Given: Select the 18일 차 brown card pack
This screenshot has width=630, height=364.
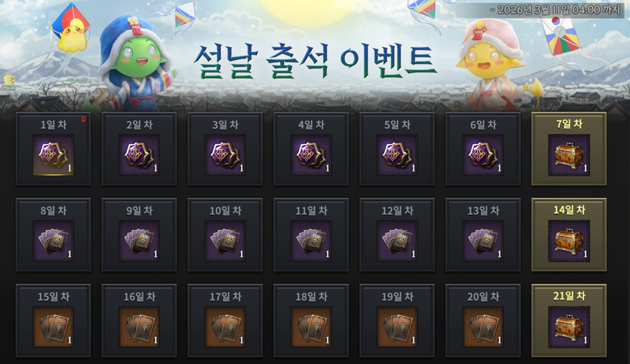Looking at the screenshot, I should (x=311, y=327).
